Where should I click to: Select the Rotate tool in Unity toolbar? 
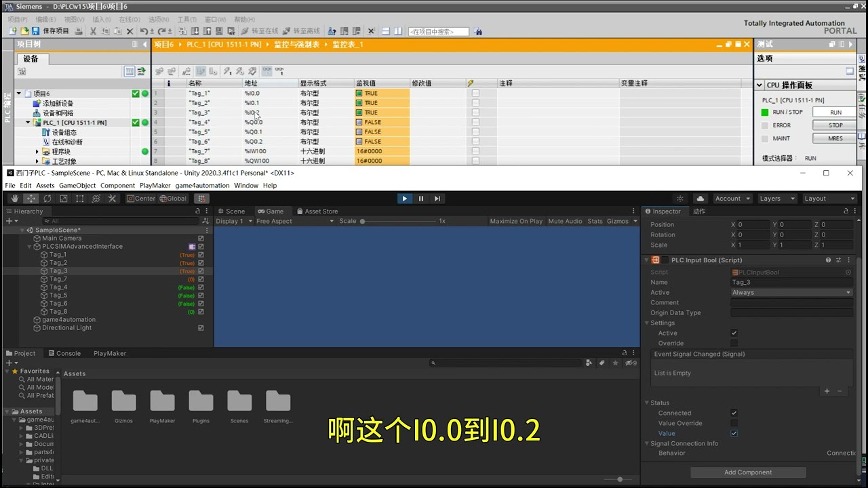[x=47, y=199]
